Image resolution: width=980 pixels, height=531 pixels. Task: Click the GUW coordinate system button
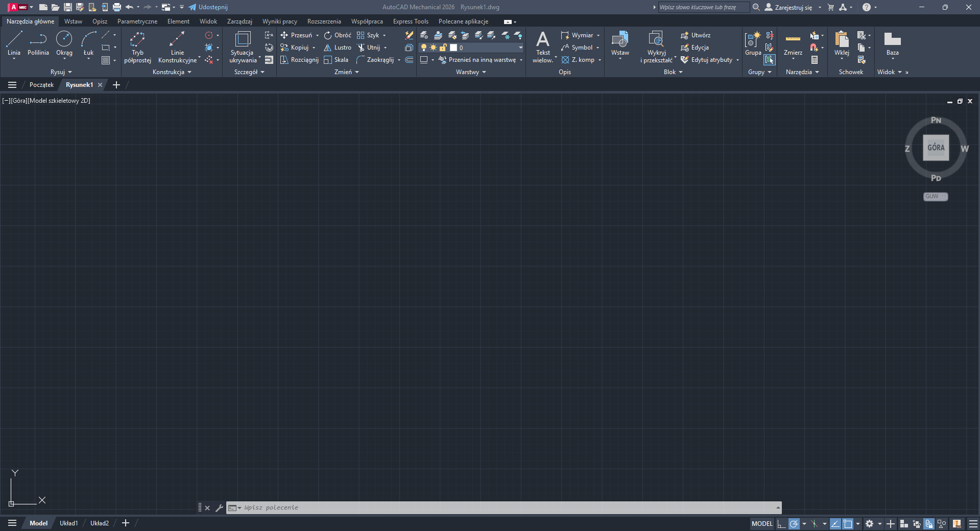click(x=936, y=196)
